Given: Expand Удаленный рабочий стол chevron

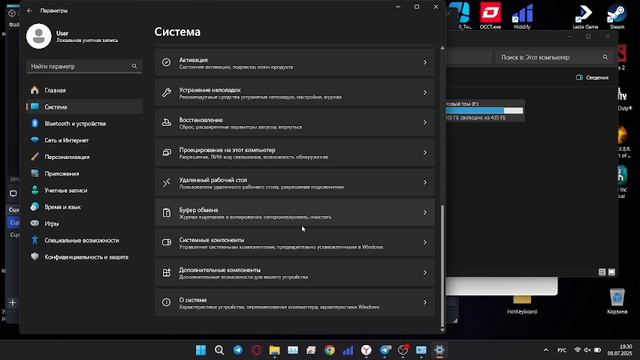Looking at the screenshot, I should pyautogui.click(x=425, y=182).
